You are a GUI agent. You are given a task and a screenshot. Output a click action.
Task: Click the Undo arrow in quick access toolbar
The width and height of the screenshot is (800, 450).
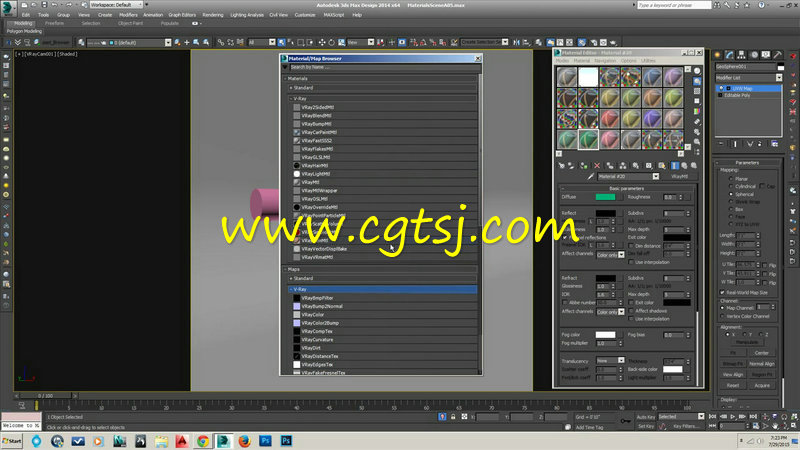coord(55,5)
